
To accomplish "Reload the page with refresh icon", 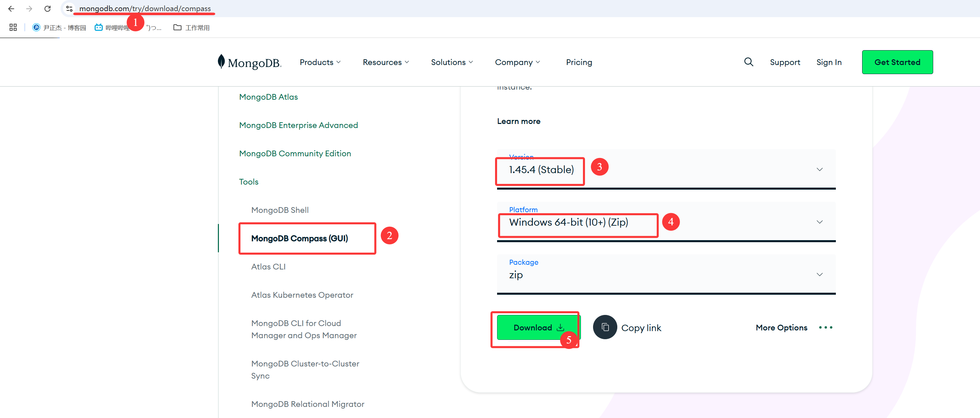I will point(47,8).
